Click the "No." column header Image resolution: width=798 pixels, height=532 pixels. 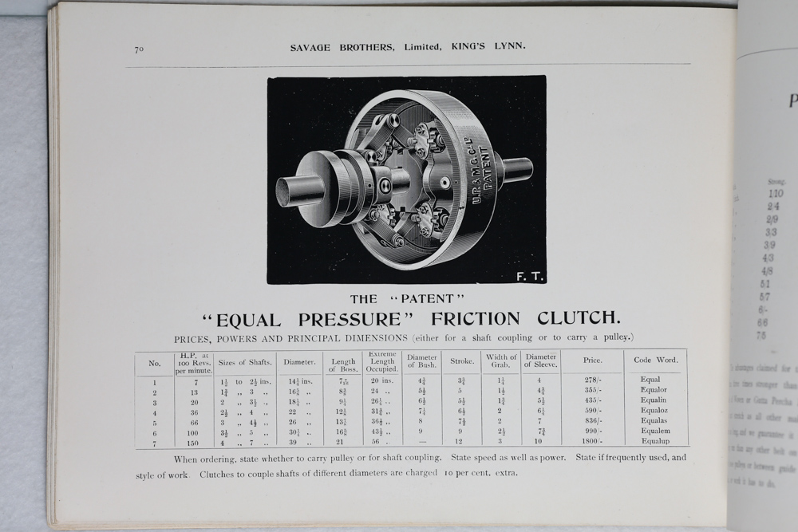154,362
